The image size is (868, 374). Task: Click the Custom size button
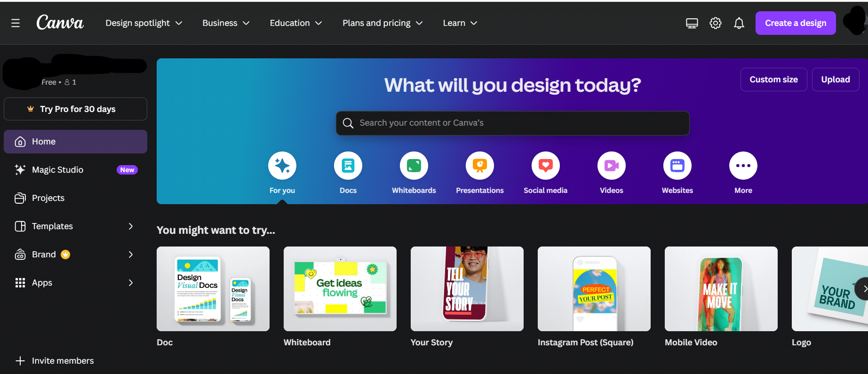[774, 80]
